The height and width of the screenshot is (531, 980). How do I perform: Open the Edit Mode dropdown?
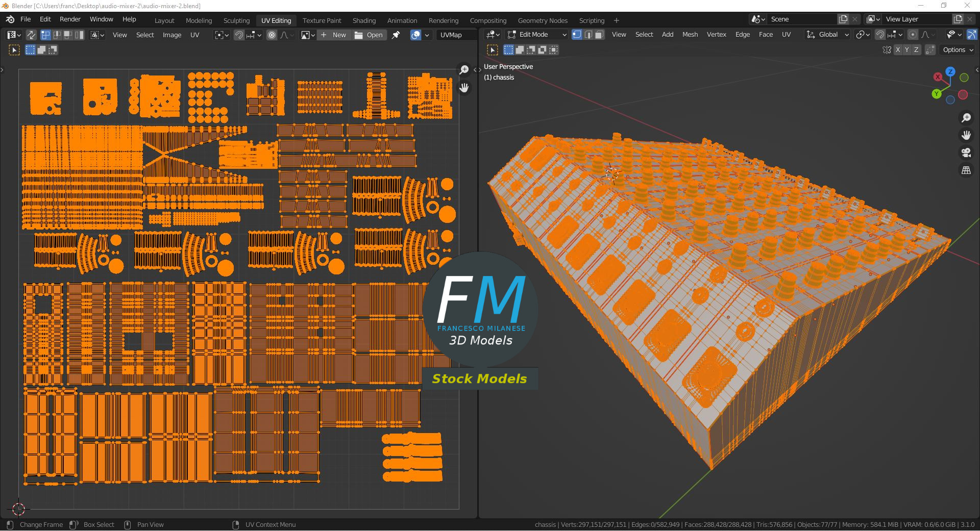coord(537,35)
